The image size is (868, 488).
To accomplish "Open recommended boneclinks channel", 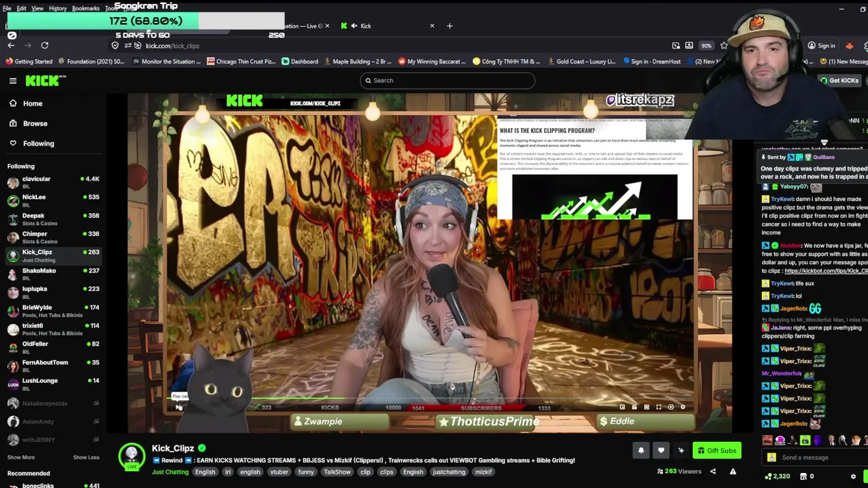I will click(x=54, y=485).
